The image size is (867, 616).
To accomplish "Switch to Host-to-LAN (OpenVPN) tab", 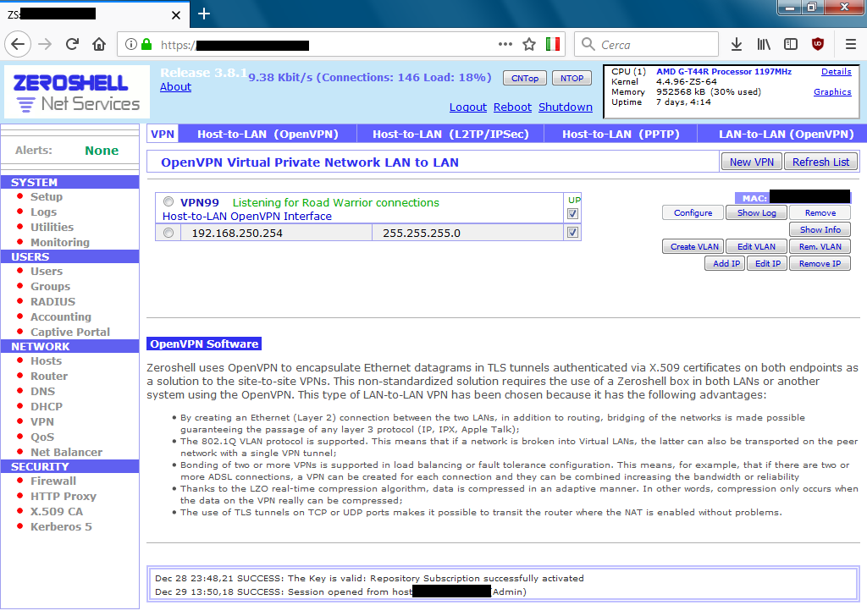I will coord(268,134).
